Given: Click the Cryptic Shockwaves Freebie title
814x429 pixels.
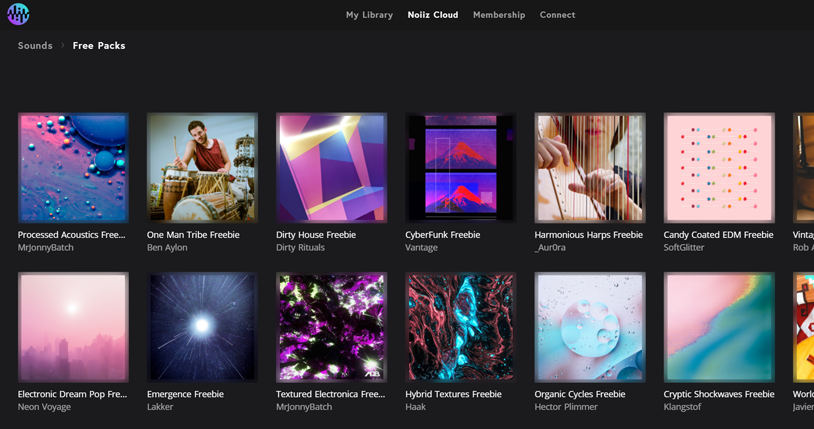Looking at the screenshot, I should pyautogui.click(x=719, y=394).
